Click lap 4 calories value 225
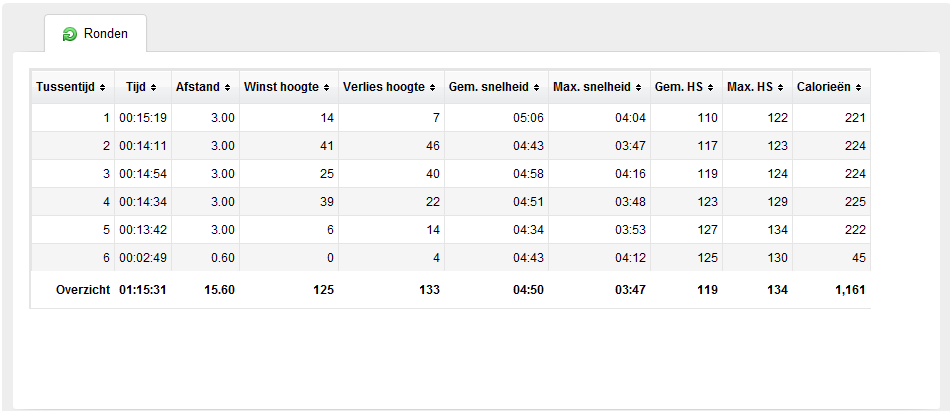This screenshot has height=411, width=950. click(x=855, y=202)
